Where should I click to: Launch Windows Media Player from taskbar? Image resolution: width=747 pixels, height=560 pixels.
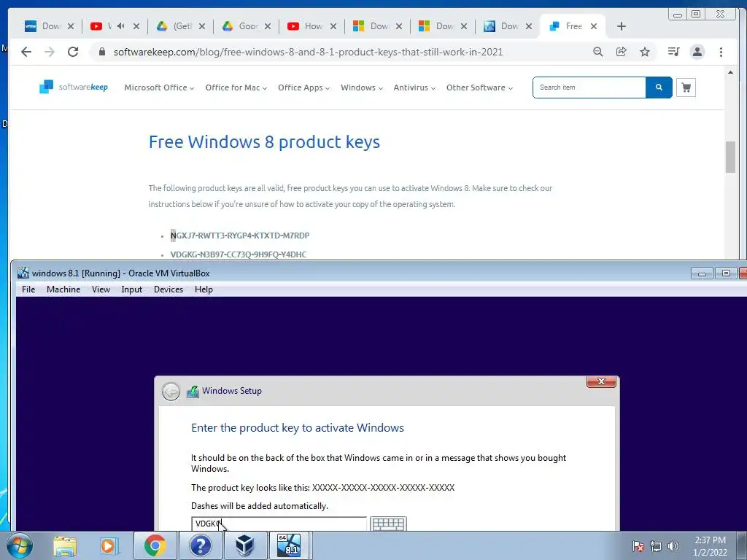coord(109,545)
